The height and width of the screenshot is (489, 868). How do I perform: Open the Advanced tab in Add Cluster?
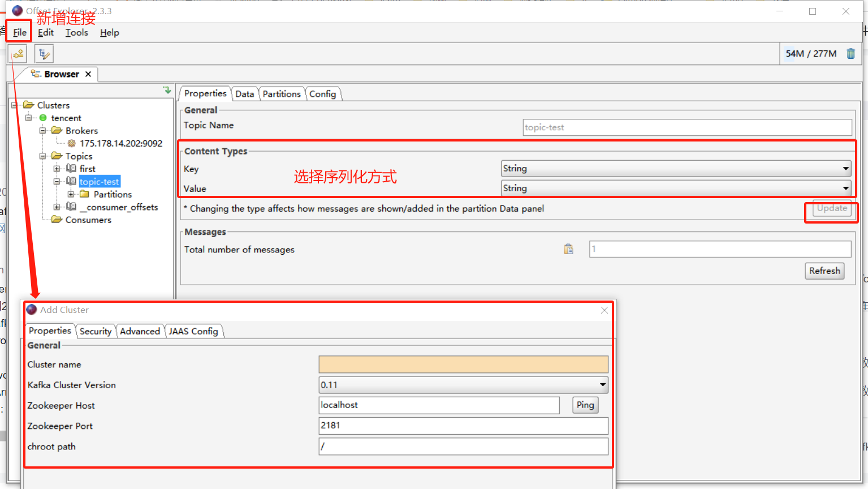140,331
